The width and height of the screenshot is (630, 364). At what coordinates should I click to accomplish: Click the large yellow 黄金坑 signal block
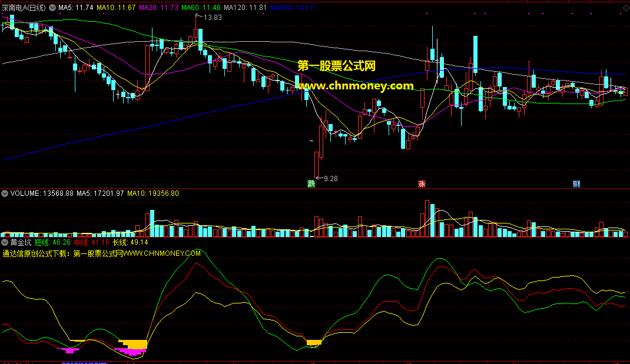point(134,345)
